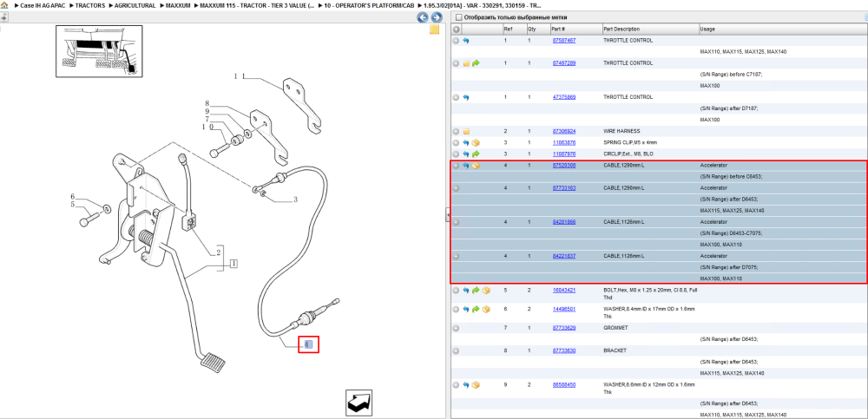Open 'Case IH AG APAC' breadcrumb

(43, 5)
